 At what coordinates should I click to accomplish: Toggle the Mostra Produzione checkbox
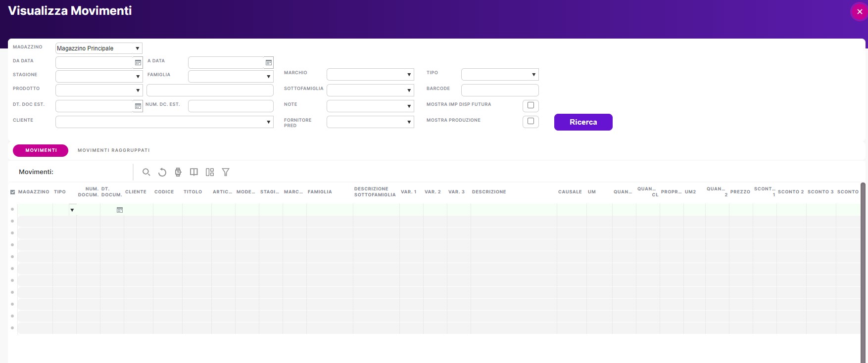pyautogui.click(x=530, y=121)
